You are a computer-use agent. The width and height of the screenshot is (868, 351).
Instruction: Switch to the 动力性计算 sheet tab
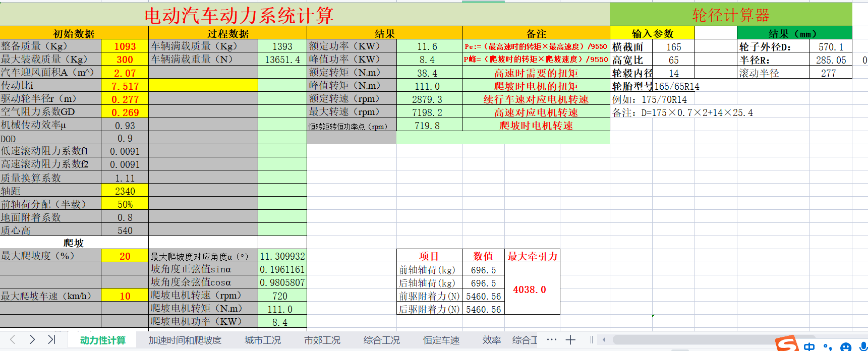[x=103, y=340]
